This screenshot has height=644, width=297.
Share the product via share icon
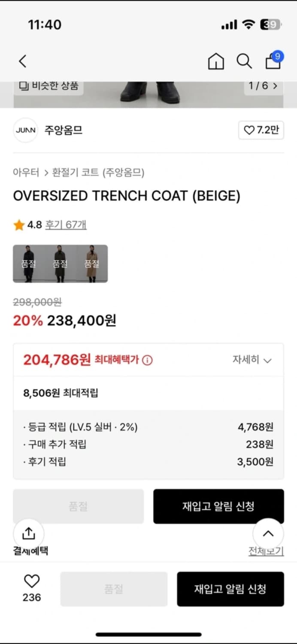[x=28, y=533]
